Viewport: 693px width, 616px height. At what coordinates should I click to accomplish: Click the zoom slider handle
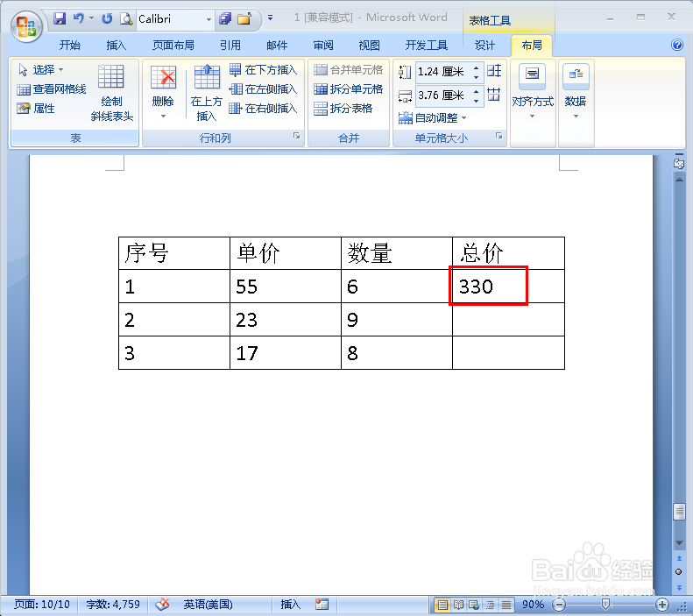pyautogui.click(x=605, y=604)
